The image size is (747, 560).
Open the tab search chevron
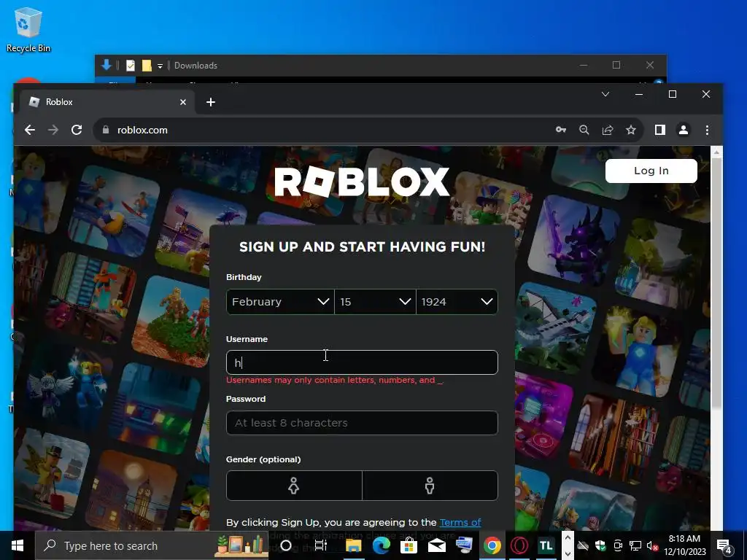(x=605, y=94)
